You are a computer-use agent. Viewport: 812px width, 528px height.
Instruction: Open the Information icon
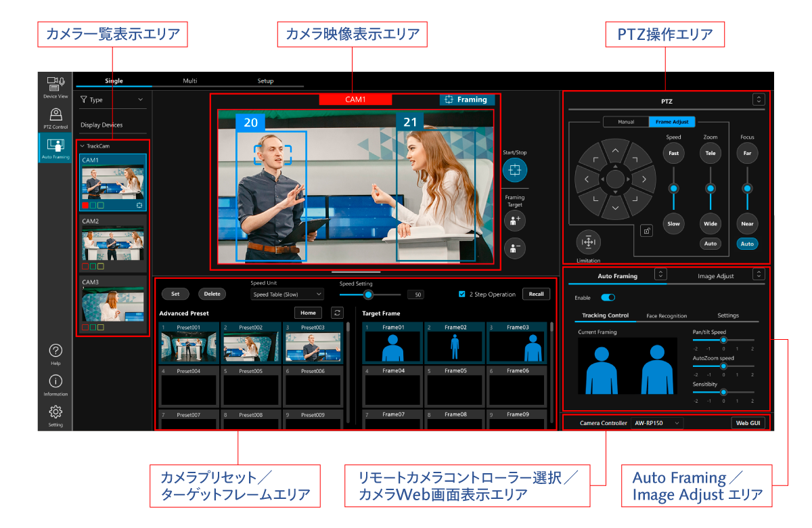[x=55, y=382]
